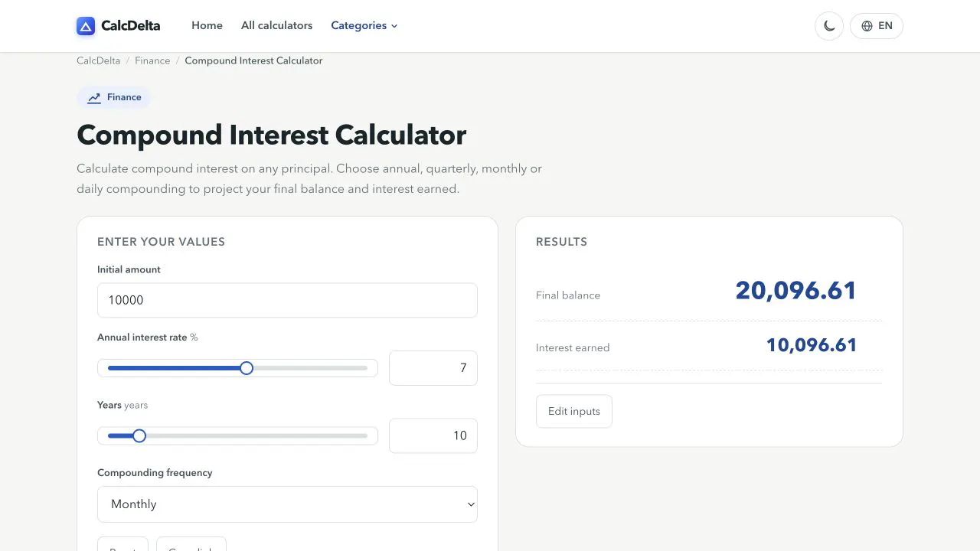Screen dimensions: 980x551
Task: Click the Years number box showing 10
Action: (x=433, y=435)
